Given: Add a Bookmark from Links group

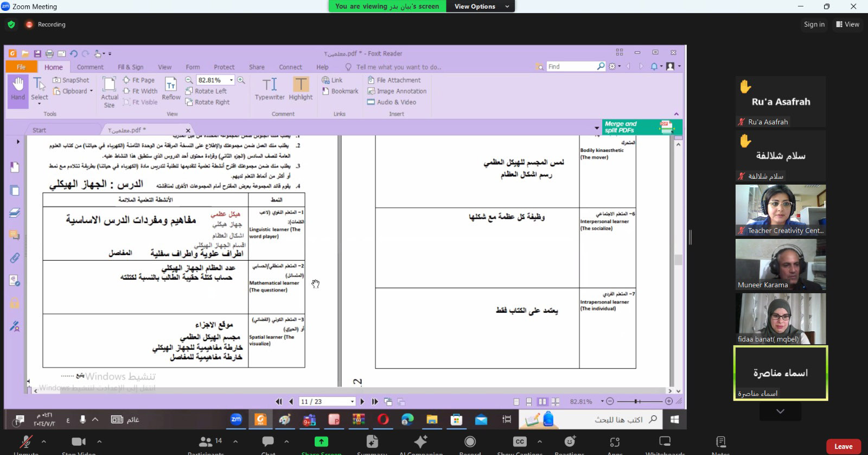Looking at the screenshot, I should click(x=340, y=91).
